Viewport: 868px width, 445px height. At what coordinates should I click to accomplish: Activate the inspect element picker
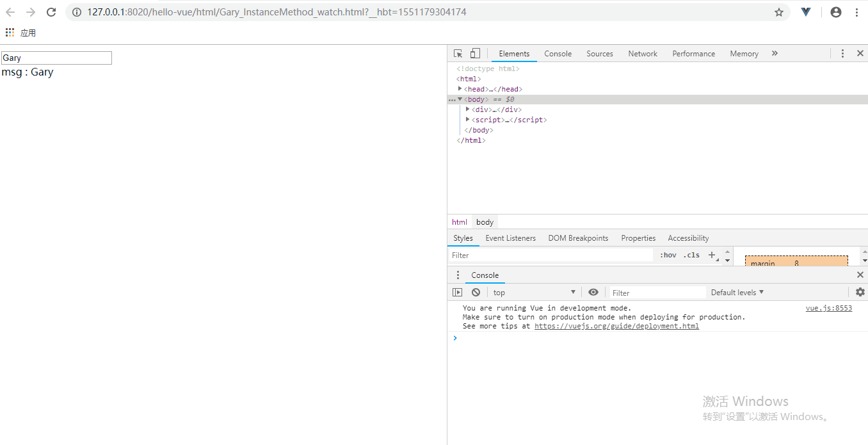[x=458, y=54]
